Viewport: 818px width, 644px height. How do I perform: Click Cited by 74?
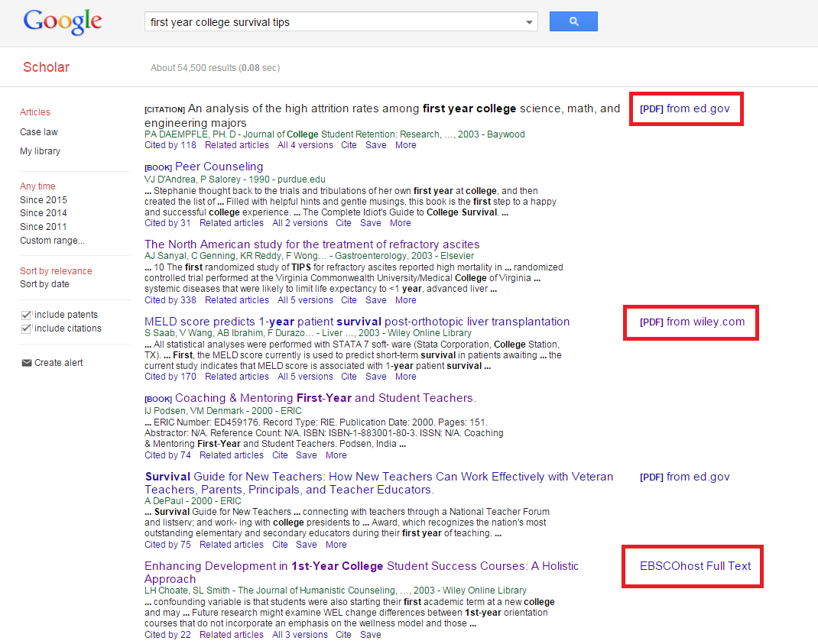click(x=167, y=455)
